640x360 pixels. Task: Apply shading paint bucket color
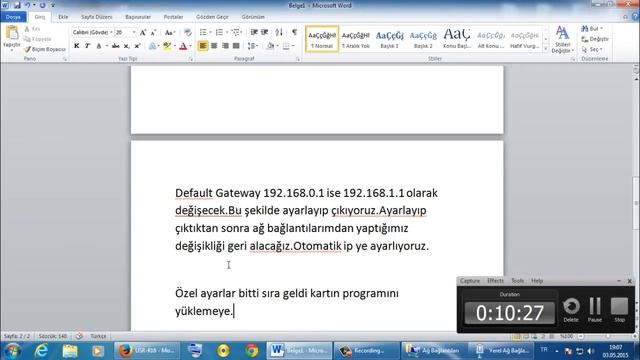click(270, 46)
